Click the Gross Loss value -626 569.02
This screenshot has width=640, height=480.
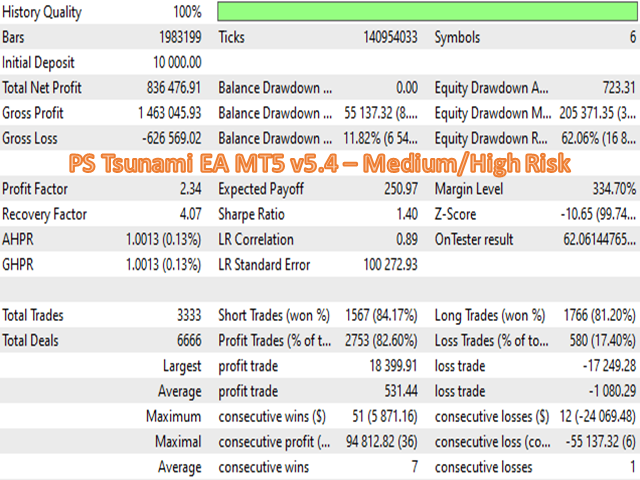171,138
